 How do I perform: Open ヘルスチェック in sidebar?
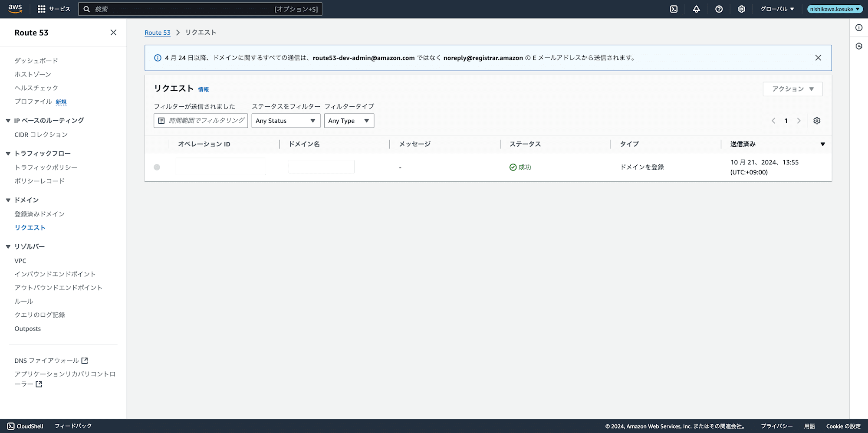pyautogui.click(x=36, y=88)
